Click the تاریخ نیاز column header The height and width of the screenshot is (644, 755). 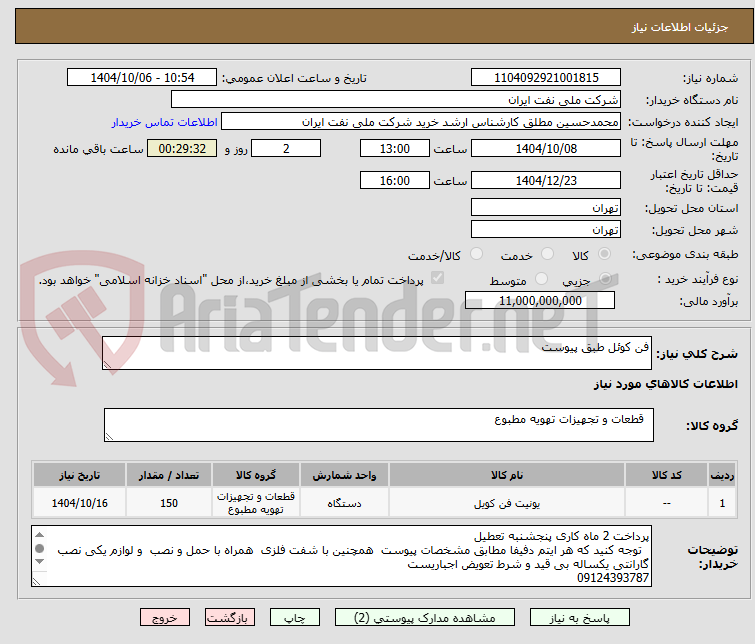click(x=79, y=475)
